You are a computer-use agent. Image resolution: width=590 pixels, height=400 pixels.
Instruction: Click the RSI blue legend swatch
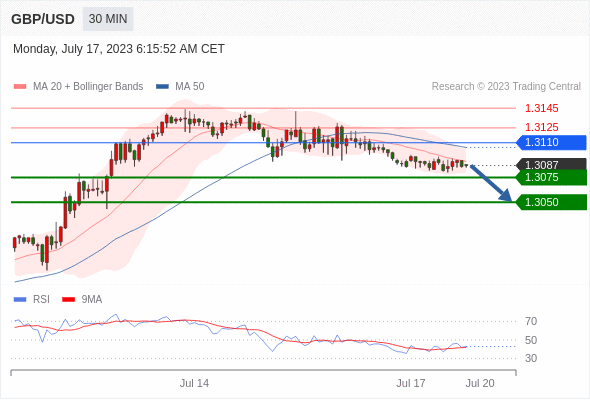[20, 300]
